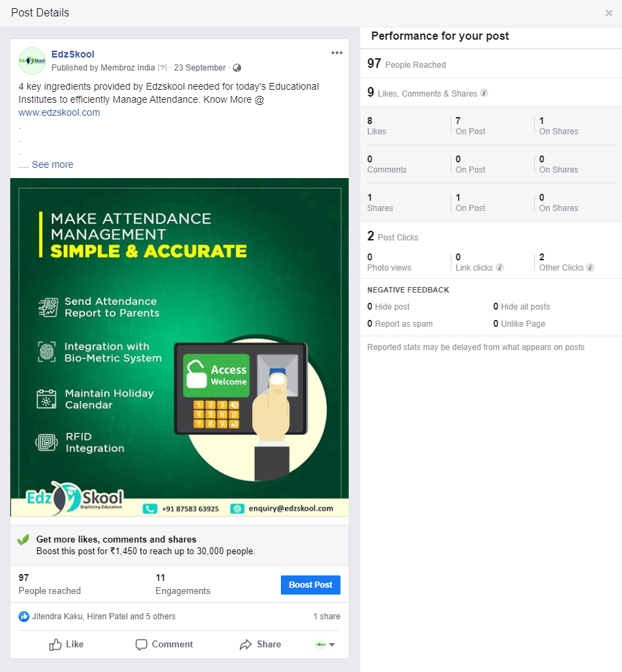
Task: Click the EdzSkool page profile picture
Action: (x=32, y=61)
